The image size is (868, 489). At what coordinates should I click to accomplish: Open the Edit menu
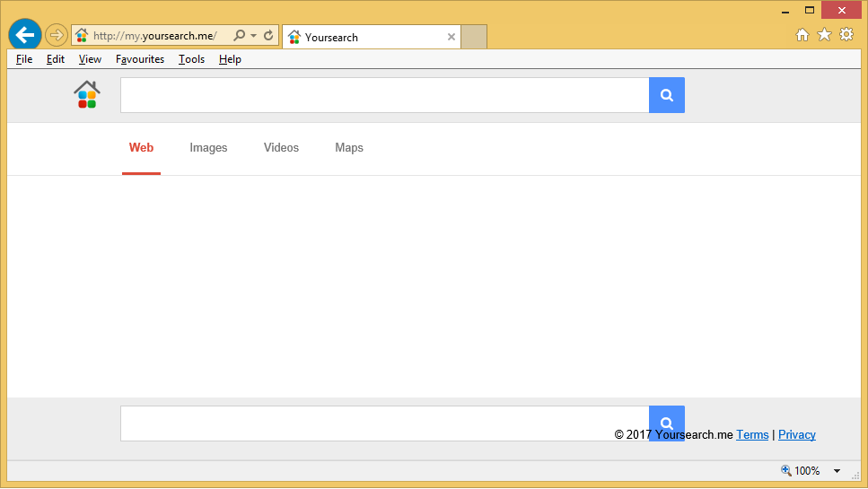point(56,59)
